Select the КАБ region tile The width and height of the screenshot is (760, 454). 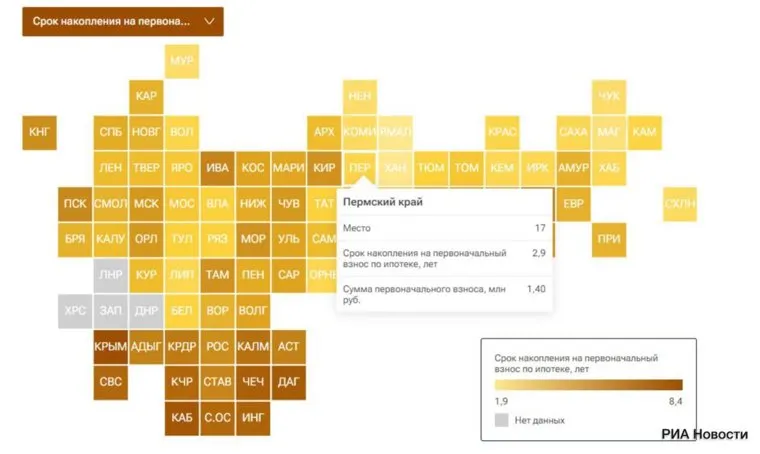182,417
